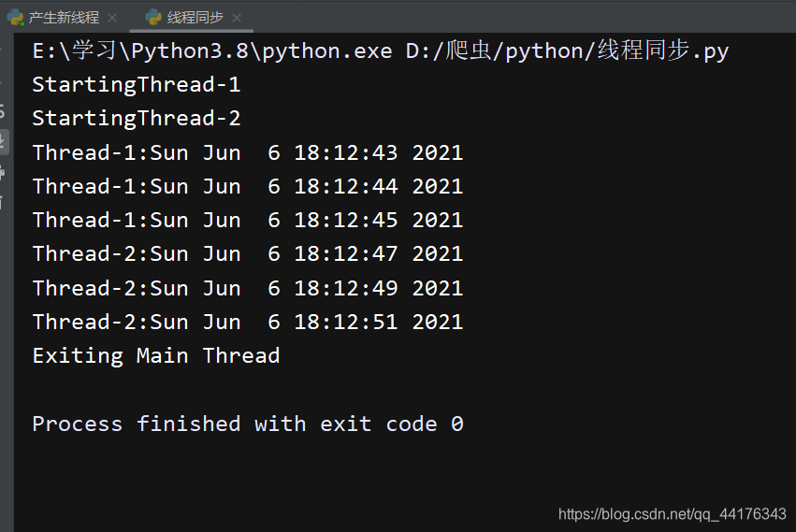Click the Clear All trash icon
Image resolution: width=796 pixels, height=532 pixels.
2,203
